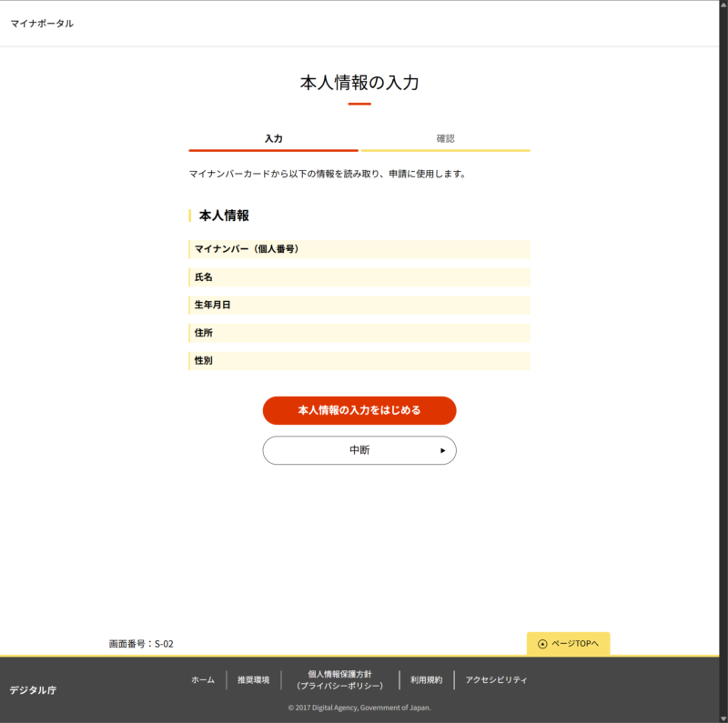Click the 氏名 row
The image size is (728, 723).
[x=359, y=277]
